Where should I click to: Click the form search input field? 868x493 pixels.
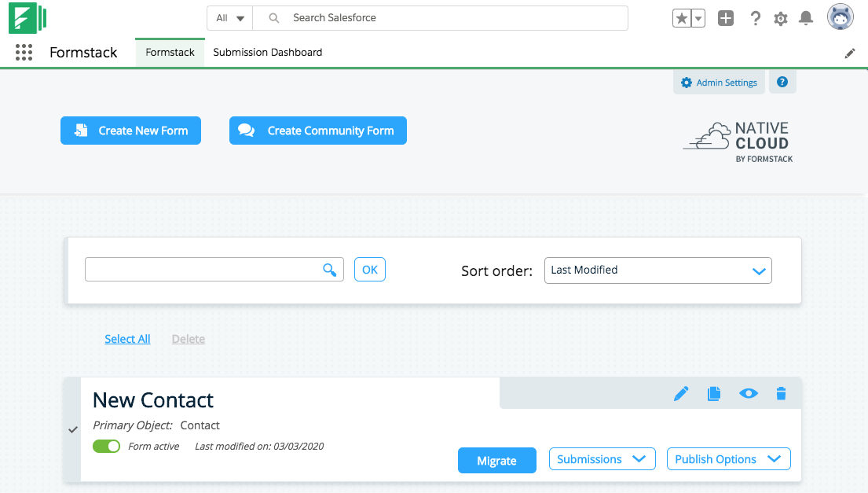(204, 270)
